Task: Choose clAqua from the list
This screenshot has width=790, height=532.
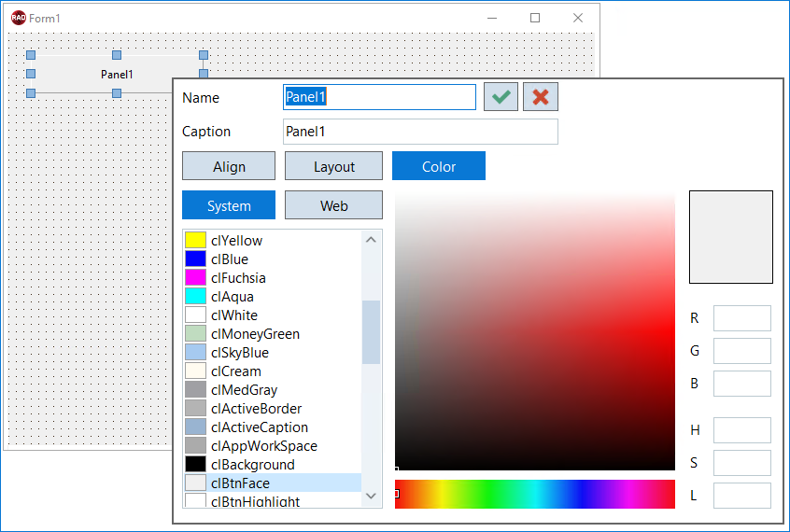Action: 273,296
